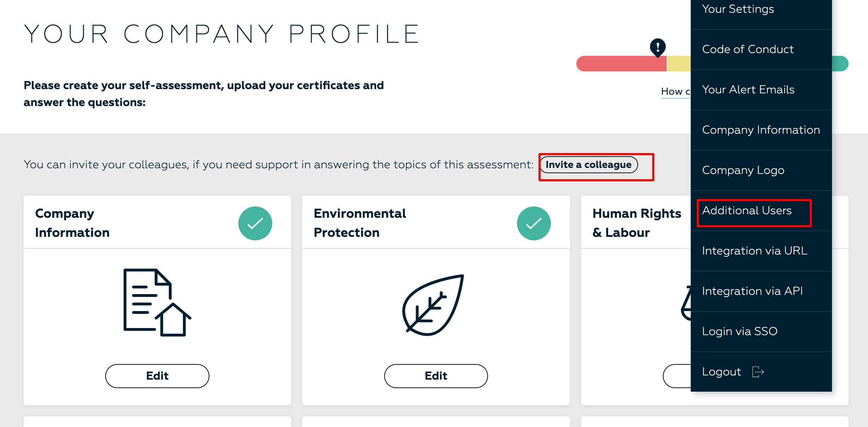Click the green checkmark on Environmental Protection card
Image resolution: width=868 pixels, height=427 pixels.
[534, 223]
